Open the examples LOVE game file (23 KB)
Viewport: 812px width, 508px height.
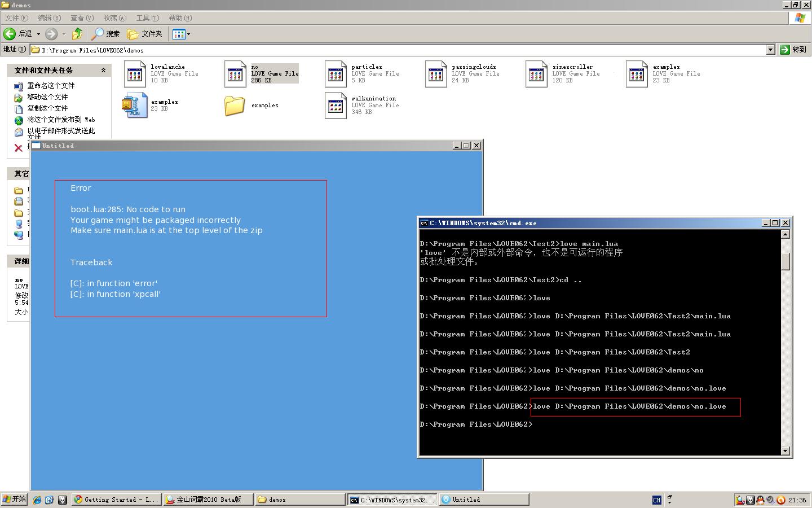(x=637, y=74)
